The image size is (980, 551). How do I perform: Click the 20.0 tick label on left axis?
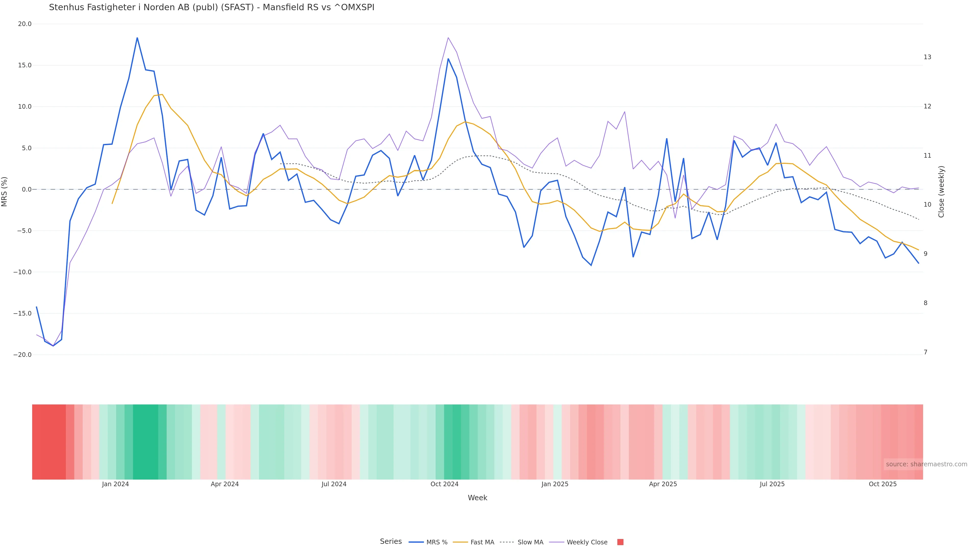coord(25,24)
